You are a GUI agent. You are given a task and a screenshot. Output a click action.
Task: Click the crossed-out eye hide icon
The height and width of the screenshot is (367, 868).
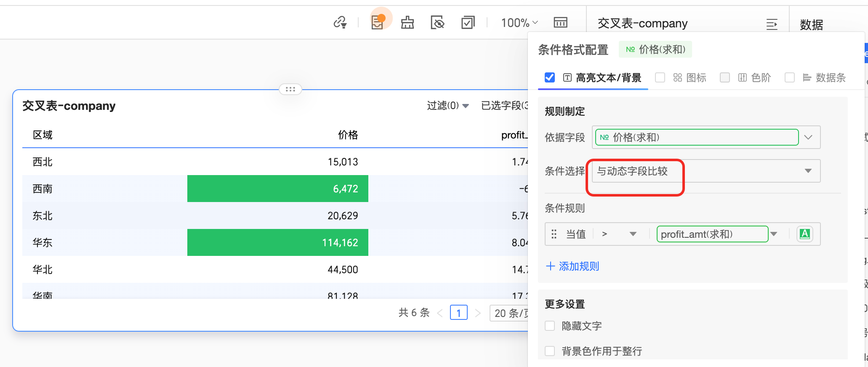point(437,22)
